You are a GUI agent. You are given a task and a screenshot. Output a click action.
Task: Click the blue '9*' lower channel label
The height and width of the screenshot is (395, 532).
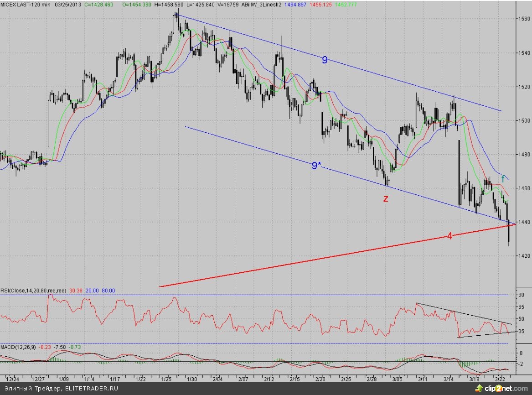pyautogui.click(x=316, y=166)
